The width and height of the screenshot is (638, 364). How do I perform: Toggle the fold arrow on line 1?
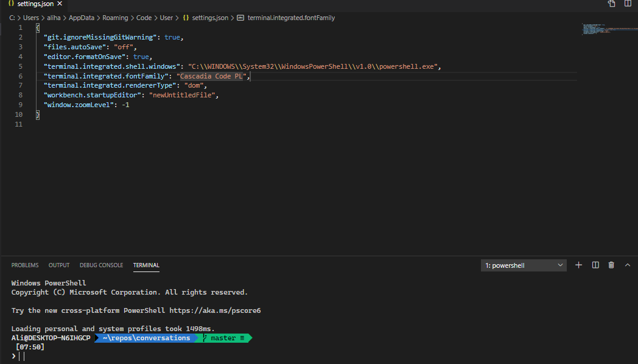coord(29,27)
